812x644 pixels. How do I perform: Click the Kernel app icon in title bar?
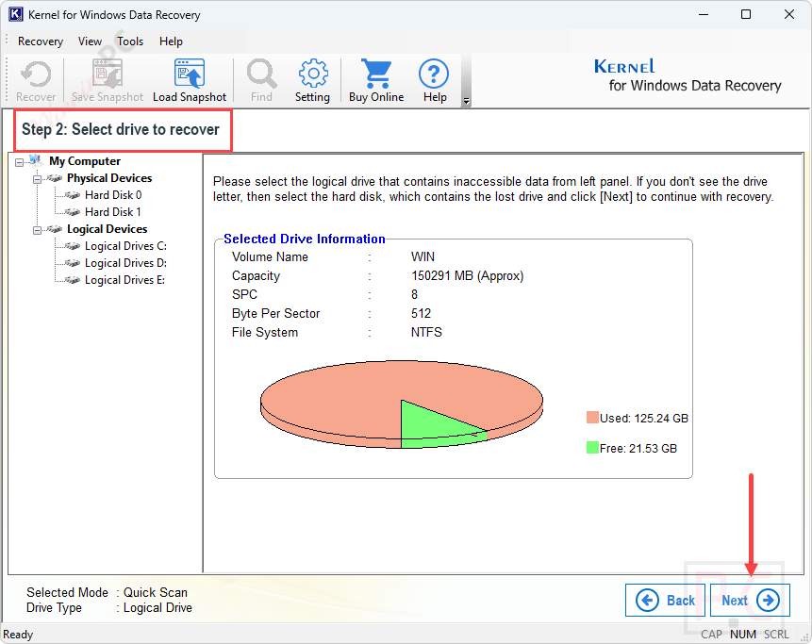[x=15, y=14]
